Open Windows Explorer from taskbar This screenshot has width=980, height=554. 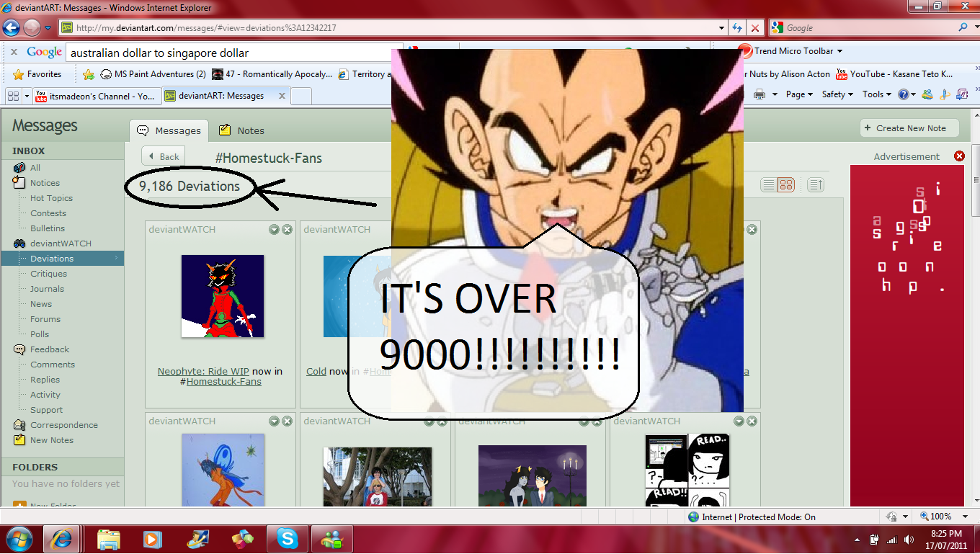point(109,539)
